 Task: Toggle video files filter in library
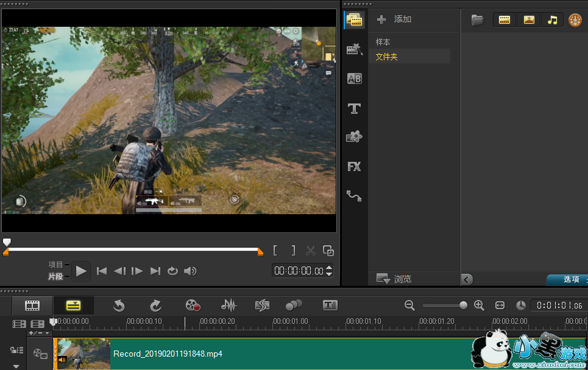pyautogui.click(x=504, y=20)
